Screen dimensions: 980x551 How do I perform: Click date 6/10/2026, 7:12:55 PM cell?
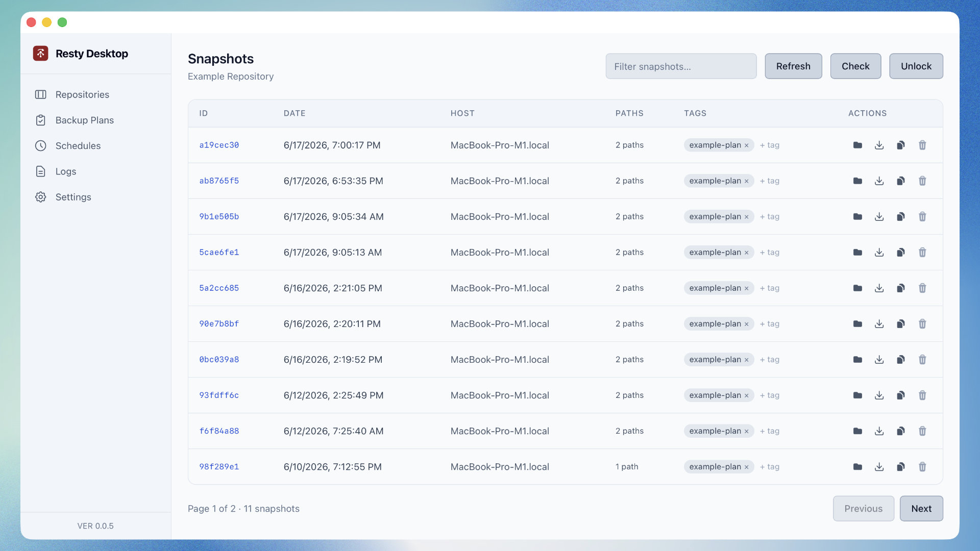tap(332, 466)
